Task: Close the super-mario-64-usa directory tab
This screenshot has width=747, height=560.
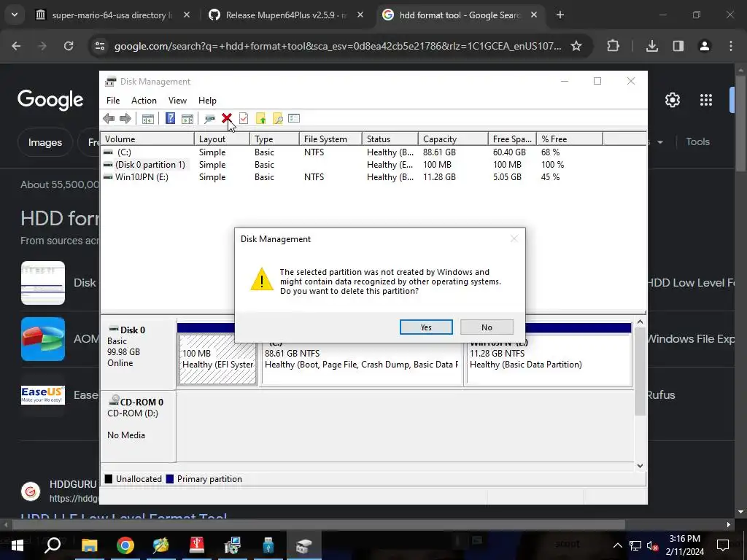Action: [187, 15]
